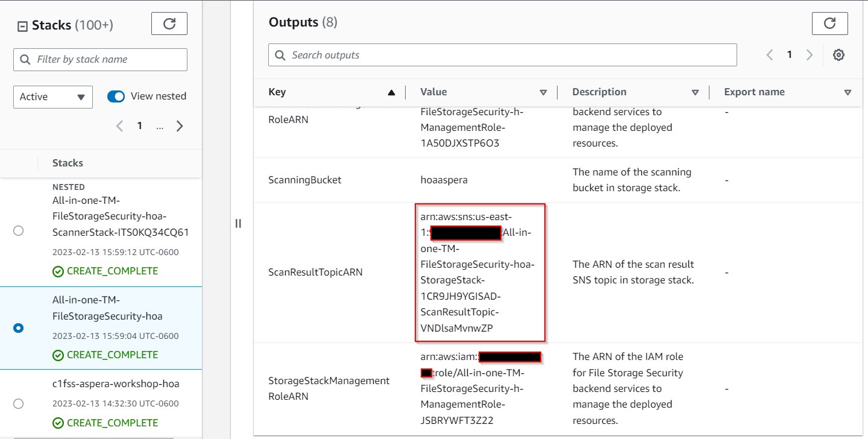Refresh the Outputs table
Image resolution: width=868 pixels, height=439 pixels.
(x=829, y=24)
